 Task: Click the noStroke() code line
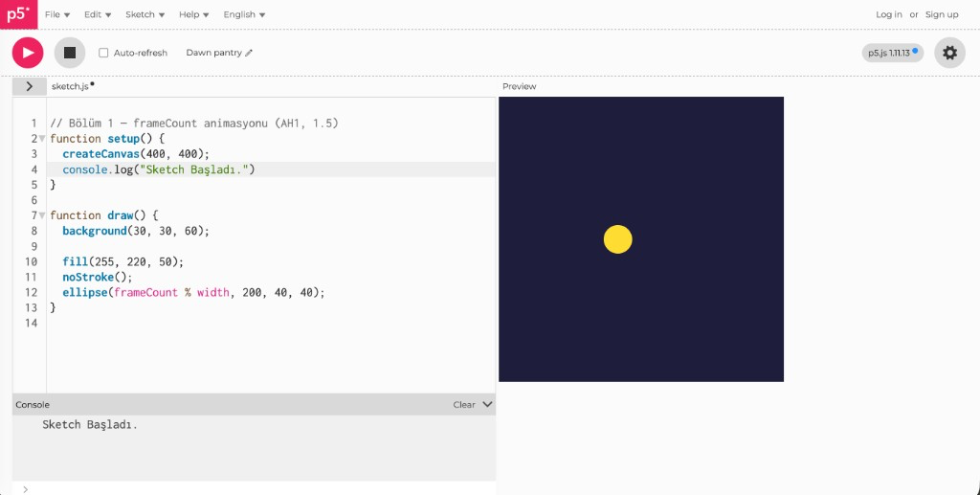click(x=98, y=277)
